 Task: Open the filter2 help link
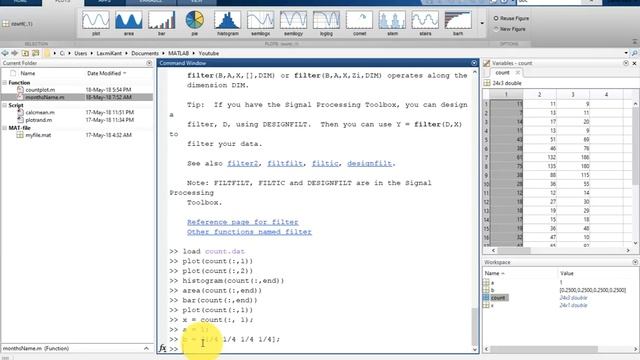point(243,163)
